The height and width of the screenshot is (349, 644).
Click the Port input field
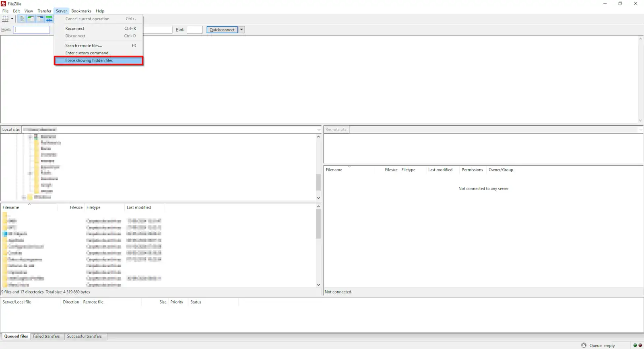click(194, 30)
